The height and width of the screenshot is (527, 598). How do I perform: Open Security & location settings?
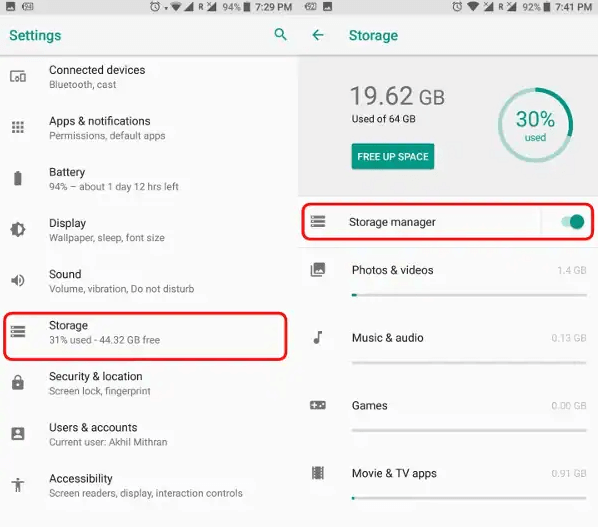click(x=149, y=383)
